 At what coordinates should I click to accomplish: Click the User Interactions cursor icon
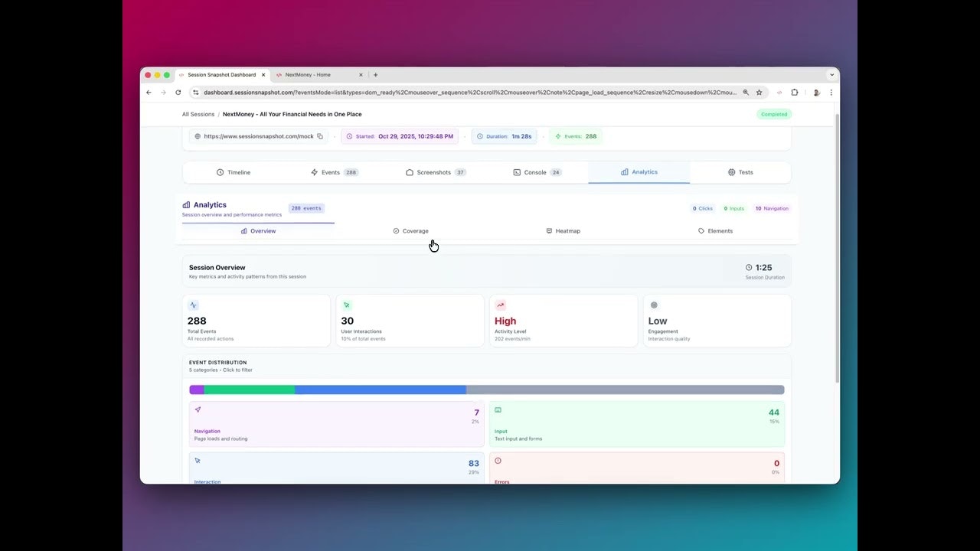[x=347, y=305]
